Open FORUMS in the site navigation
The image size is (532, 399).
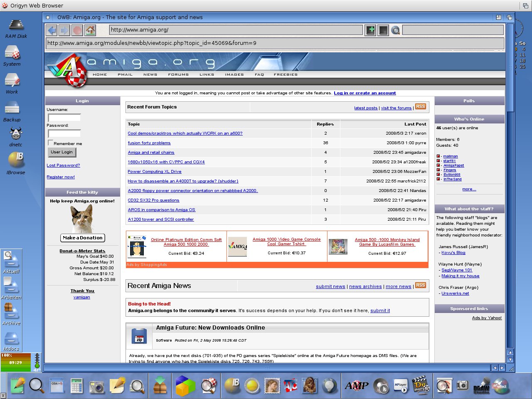coord(178,75)
